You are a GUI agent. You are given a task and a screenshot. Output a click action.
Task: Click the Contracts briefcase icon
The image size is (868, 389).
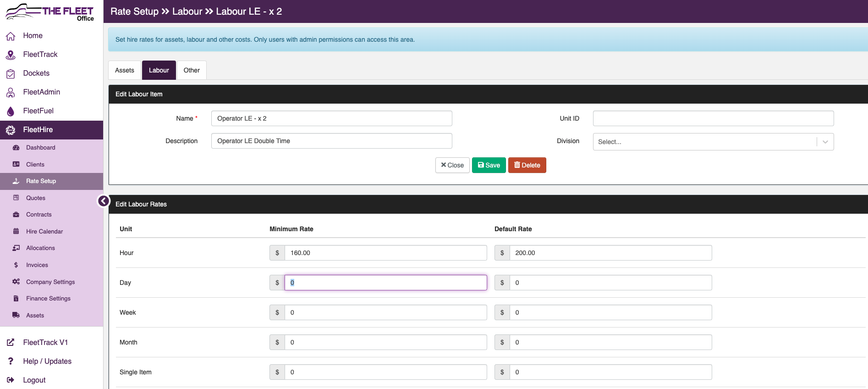[x=16, y=215]
